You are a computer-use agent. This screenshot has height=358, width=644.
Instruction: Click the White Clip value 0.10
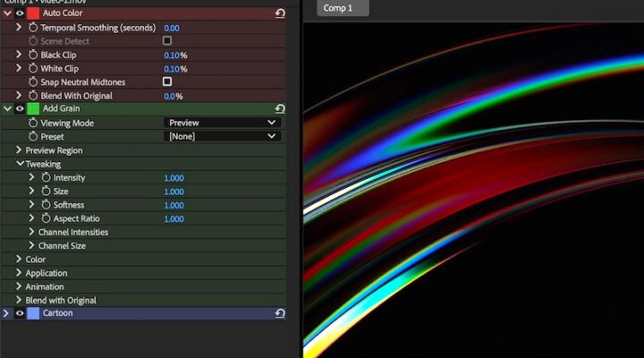click(172, 69)
